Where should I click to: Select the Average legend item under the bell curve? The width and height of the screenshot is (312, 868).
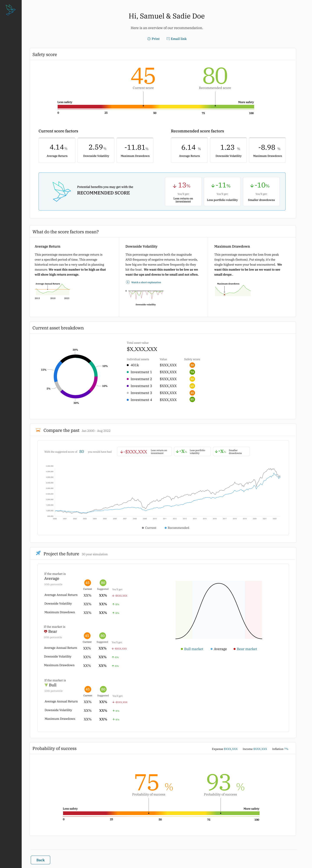219,649
